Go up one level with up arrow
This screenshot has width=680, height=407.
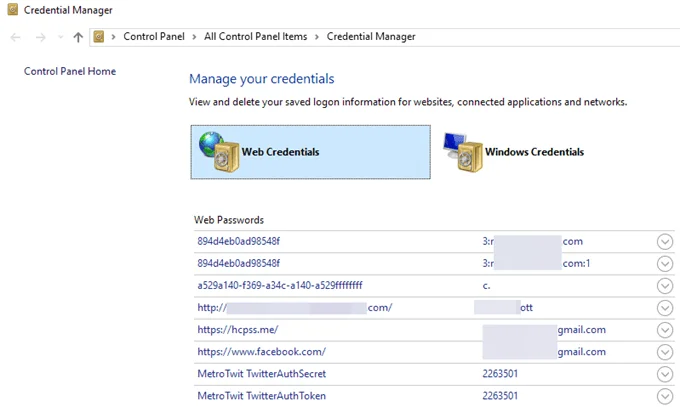77,37
